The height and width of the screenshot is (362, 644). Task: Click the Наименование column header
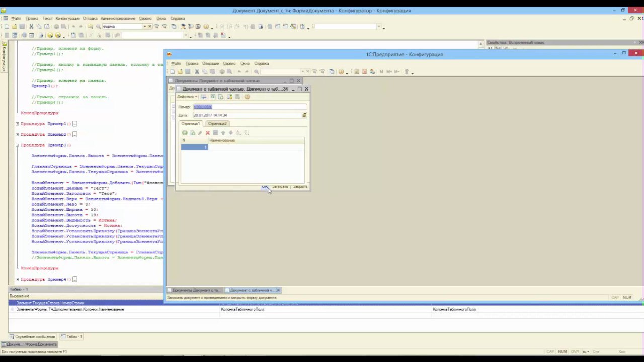(x=256, y=140)
